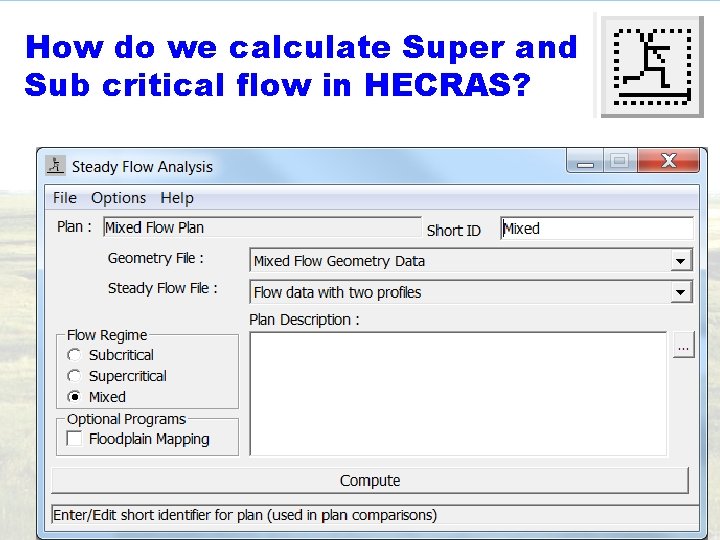The width and height of the screenshot is (720, 540).
Task: Click the Plan name field
Action: pos(262,227)
